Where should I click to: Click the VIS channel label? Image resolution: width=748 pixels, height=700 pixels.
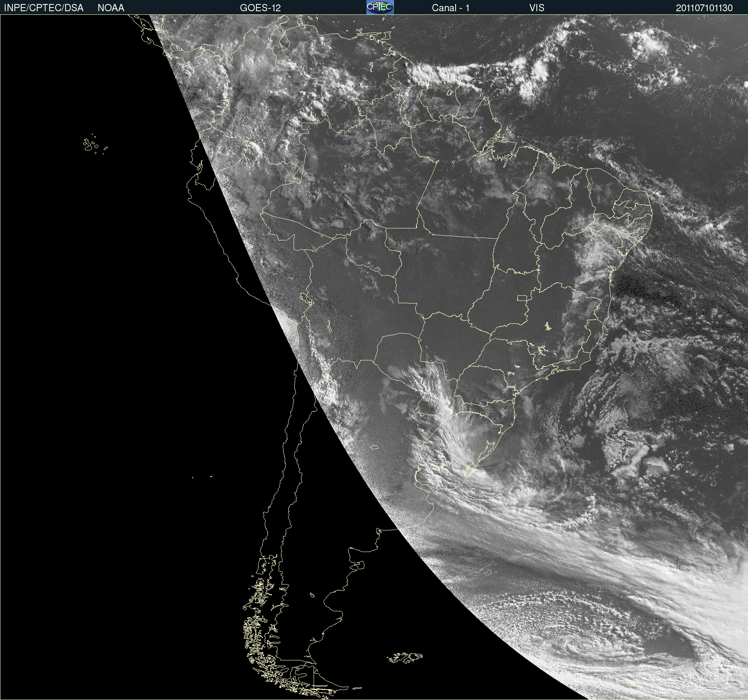click(537, 8)
